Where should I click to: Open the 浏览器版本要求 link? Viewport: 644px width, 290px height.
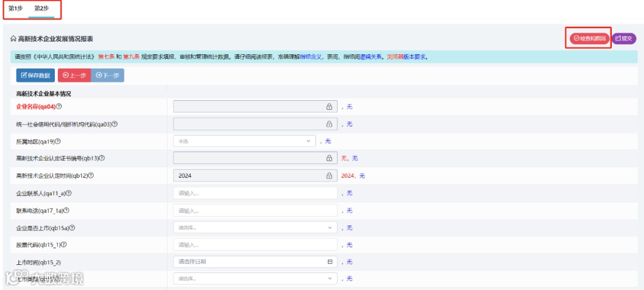pos(406,57)
